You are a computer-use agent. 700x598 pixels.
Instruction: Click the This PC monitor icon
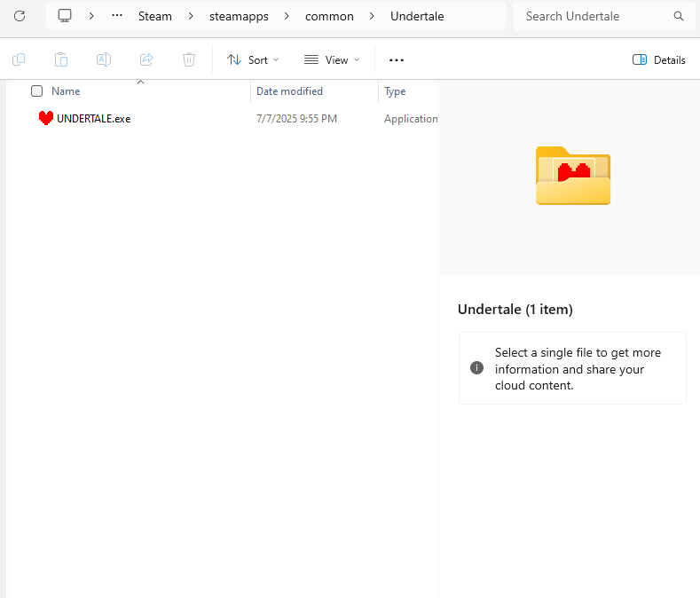pyautogui.click(x=65, y=16)
